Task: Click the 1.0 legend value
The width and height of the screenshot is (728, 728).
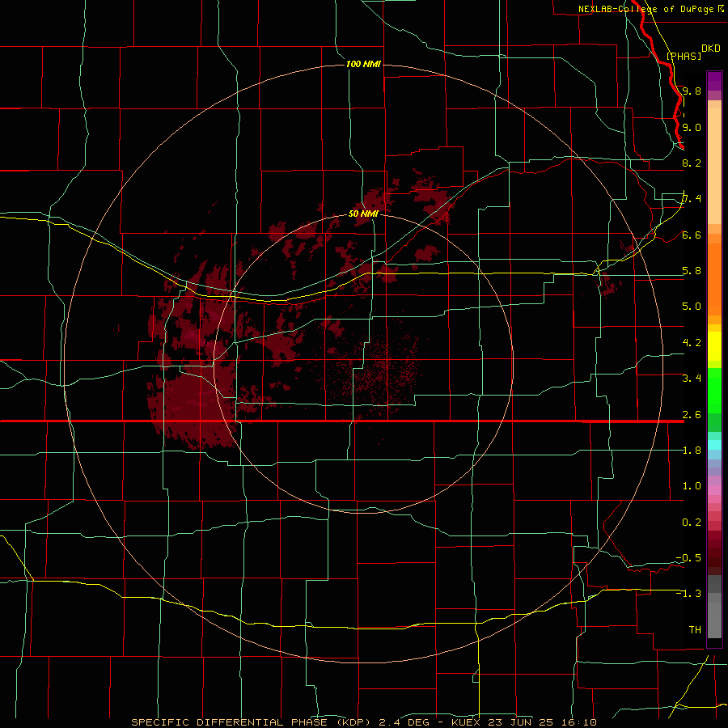Action: click(692, 486)
